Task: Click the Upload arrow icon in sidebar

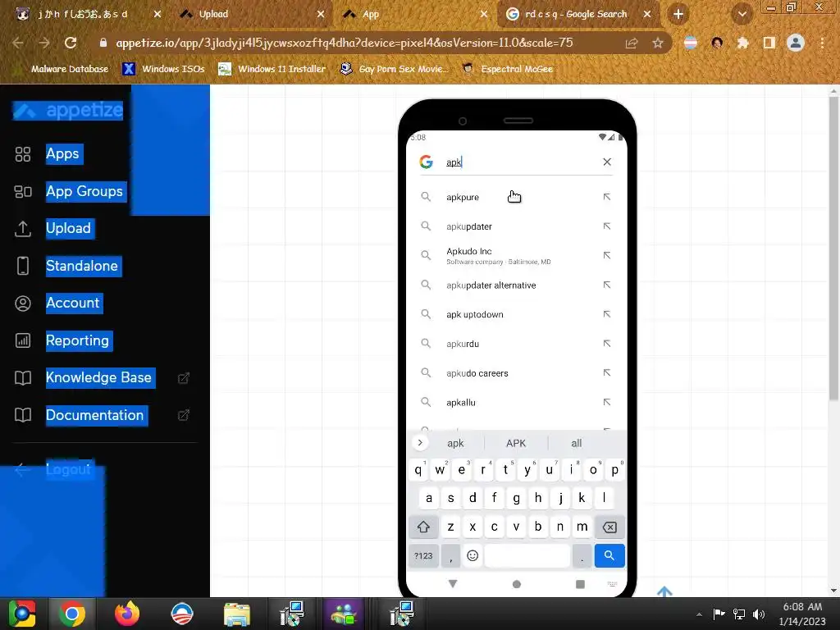Action: tap(22, 229)
